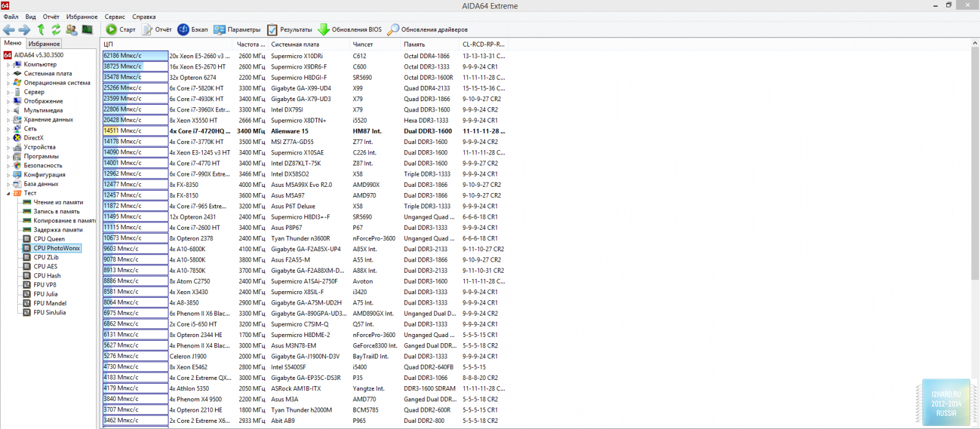Open the Сервис menu

coord(115,17)
